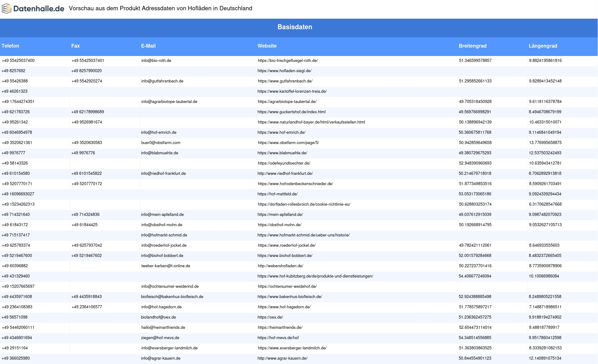Click the Datenhalle.de logo icon
This screenshot has width=598, height=364.
tap(6, 9)
